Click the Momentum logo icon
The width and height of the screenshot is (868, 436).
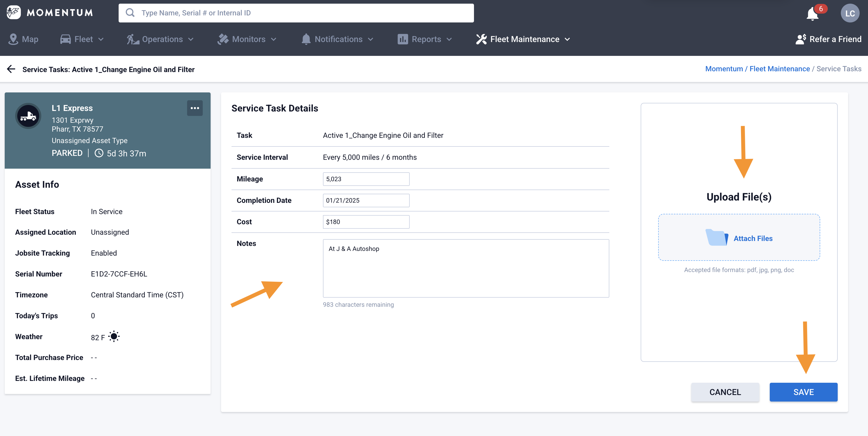tap(14, 13)
